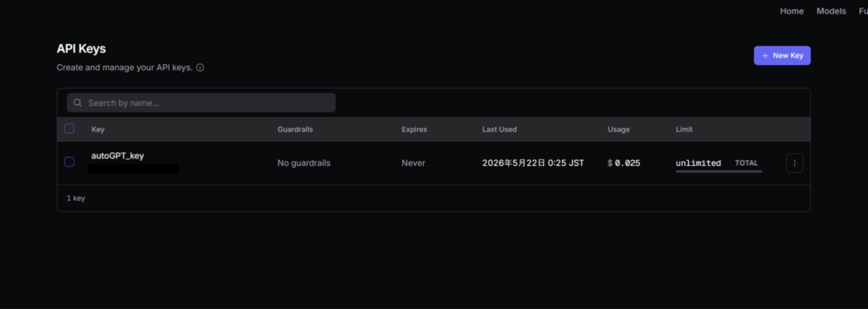Click the Key column header
Image resolution: width=868 pixels, height=309 pixels.
(x=98, y=130)
